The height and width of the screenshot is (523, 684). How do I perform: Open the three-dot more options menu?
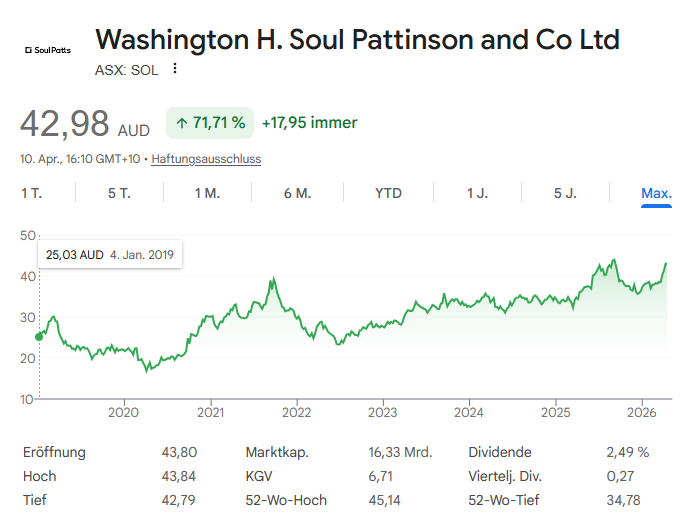point(175,69)
